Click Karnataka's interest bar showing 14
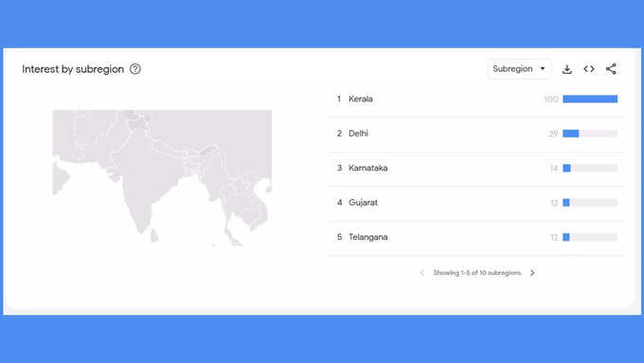Viewport: 644px width, 363px height. click(x=590, y=168)
